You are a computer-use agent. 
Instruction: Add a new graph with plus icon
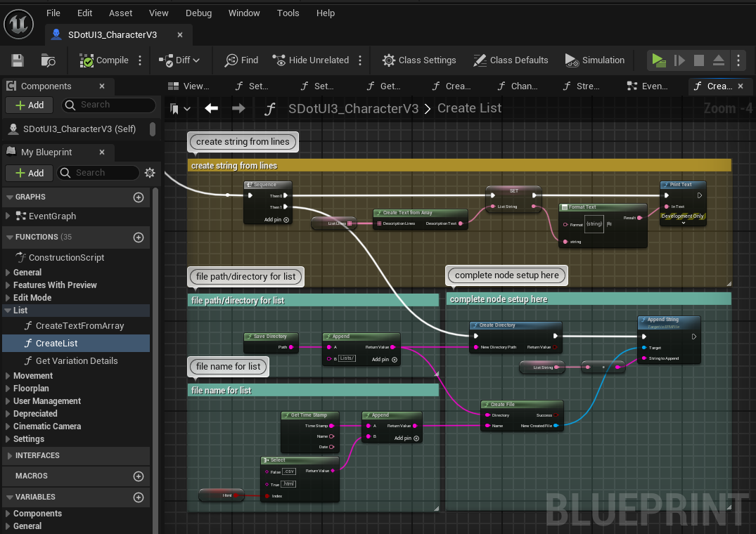(x=139, y=197)
